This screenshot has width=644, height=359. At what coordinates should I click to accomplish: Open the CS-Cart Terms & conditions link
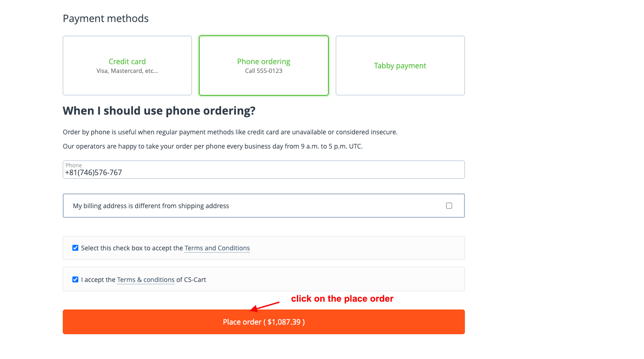point(146,280)
